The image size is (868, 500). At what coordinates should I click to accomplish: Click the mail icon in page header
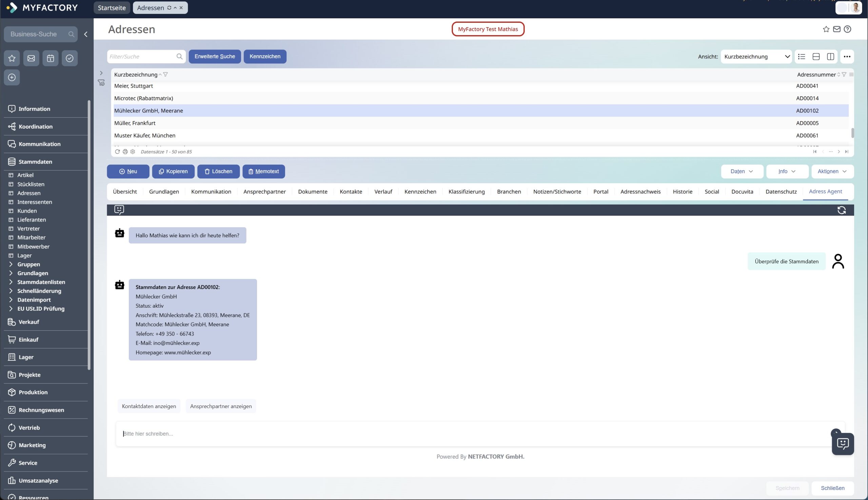pyautogui.click(x=836, y=29)
